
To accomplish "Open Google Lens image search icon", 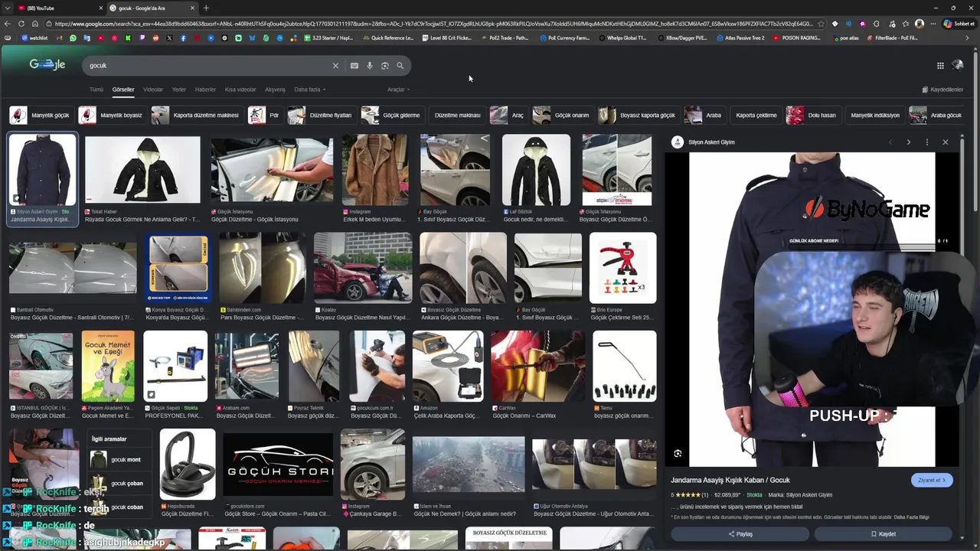I will 385,66.
